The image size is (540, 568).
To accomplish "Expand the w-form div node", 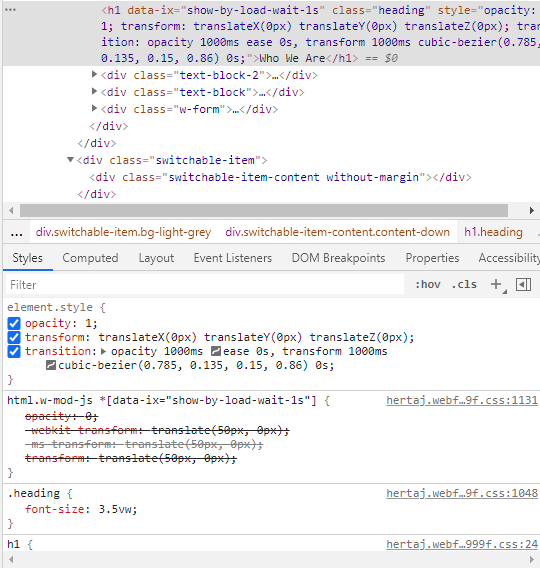I will click(x=94, y=108).
